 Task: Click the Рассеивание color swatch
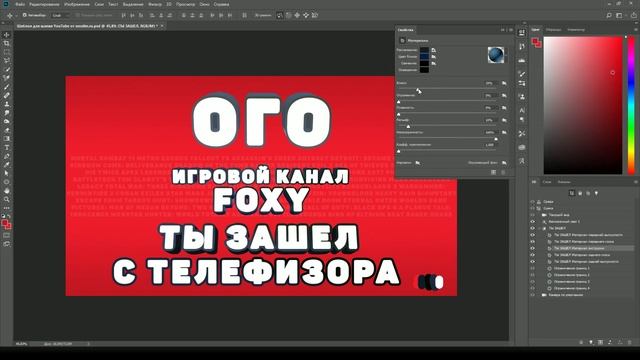[424, 50]
